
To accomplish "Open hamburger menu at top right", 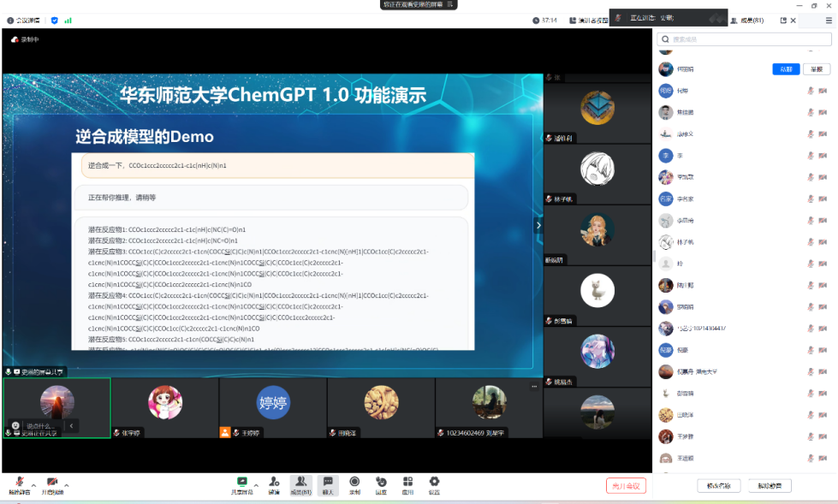I will 828,20.
